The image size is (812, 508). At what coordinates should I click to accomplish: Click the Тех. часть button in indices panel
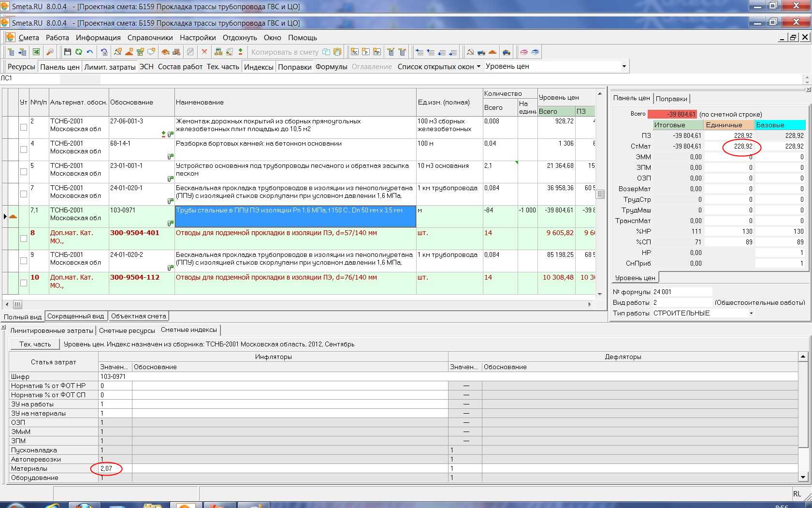35,344
